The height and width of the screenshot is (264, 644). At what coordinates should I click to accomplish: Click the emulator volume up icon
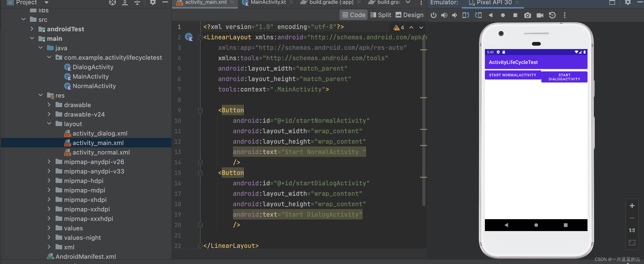point(444,15)
